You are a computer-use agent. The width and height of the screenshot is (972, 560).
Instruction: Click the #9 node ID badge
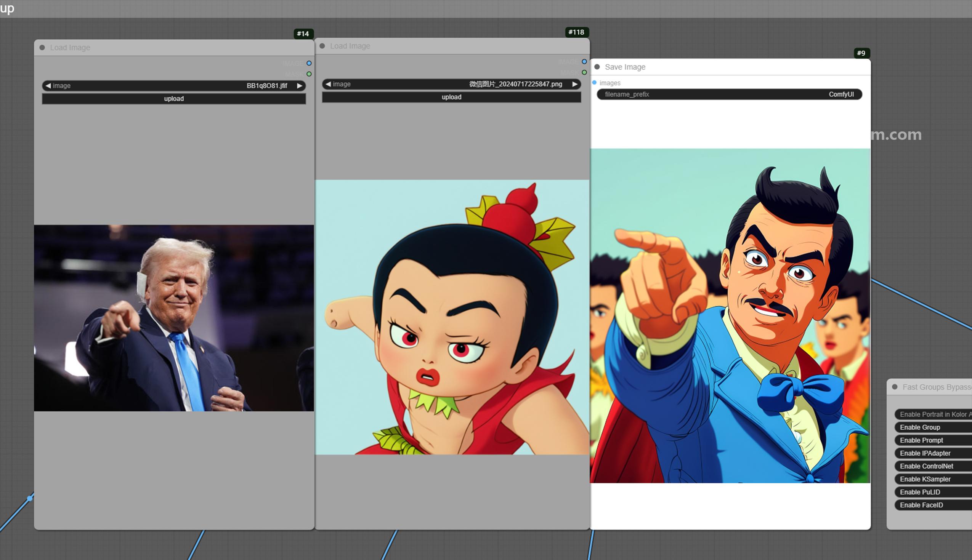point(861,53)
